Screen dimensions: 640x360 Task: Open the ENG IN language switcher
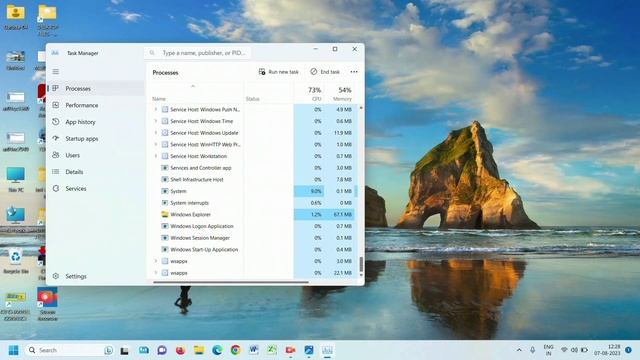click(548, 350)
